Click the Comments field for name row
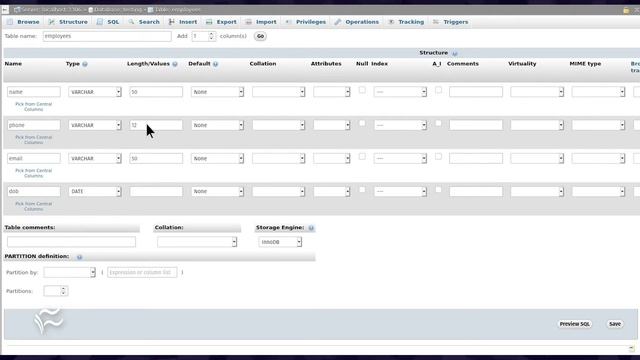This screenshot has height=360, width=640. tap(476, 92)
